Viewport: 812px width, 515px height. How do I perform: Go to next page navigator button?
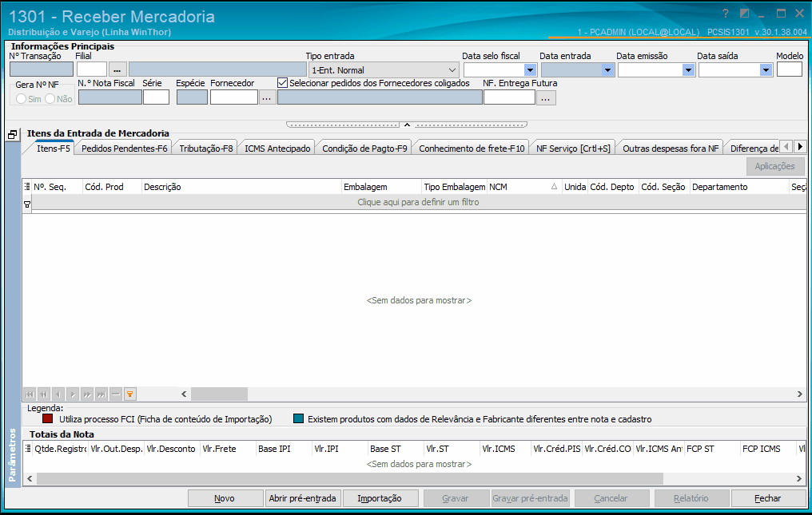click(87, 394)
